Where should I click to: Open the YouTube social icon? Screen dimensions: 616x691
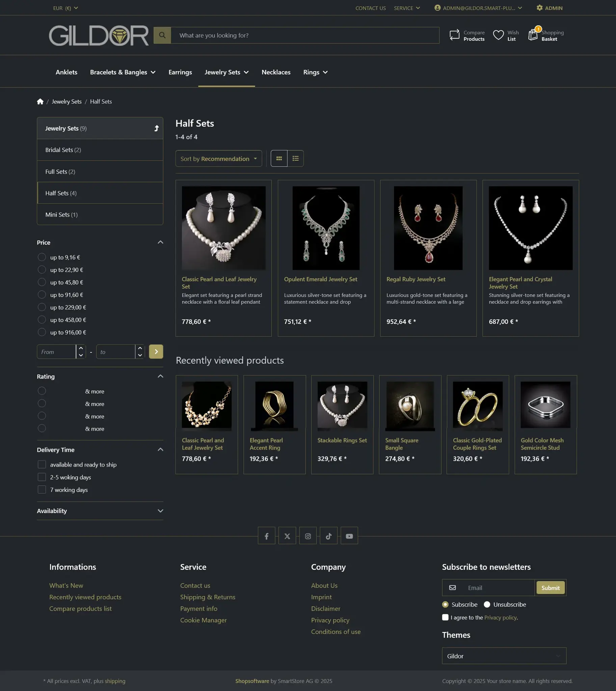pos(349,536)
